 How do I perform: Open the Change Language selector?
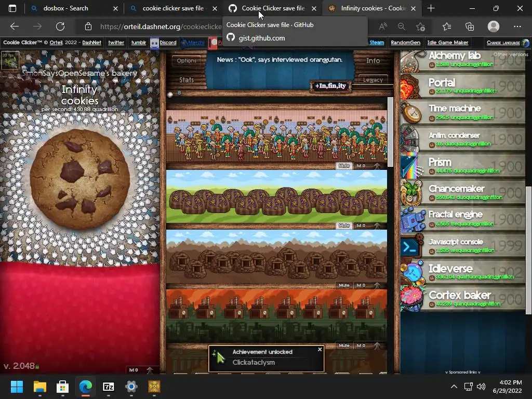[508, 43]
